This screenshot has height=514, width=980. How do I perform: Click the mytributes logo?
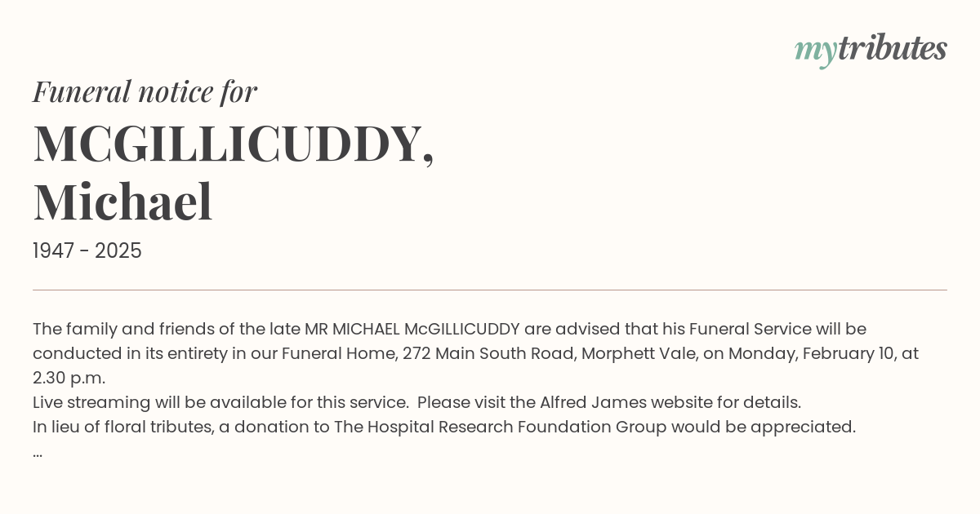[871, 50]
